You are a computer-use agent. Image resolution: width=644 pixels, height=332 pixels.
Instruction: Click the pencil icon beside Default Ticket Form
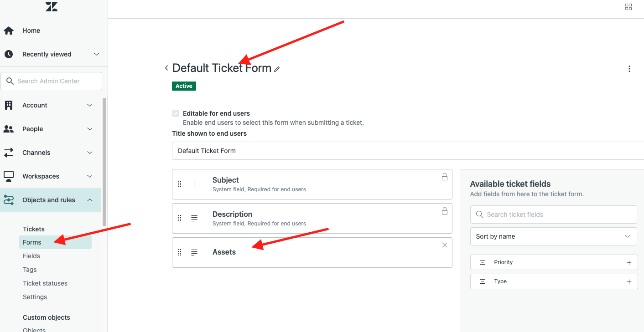point(277,69)
